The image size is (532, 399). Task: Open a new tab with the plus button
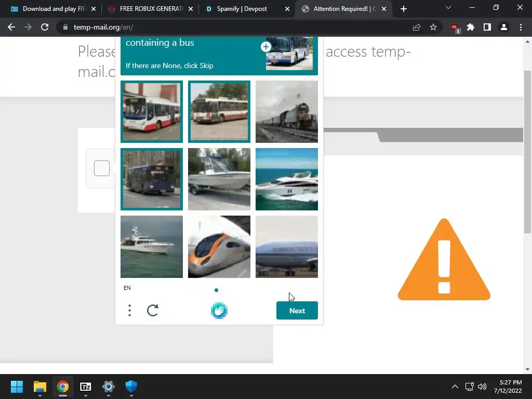pos(403,9)
